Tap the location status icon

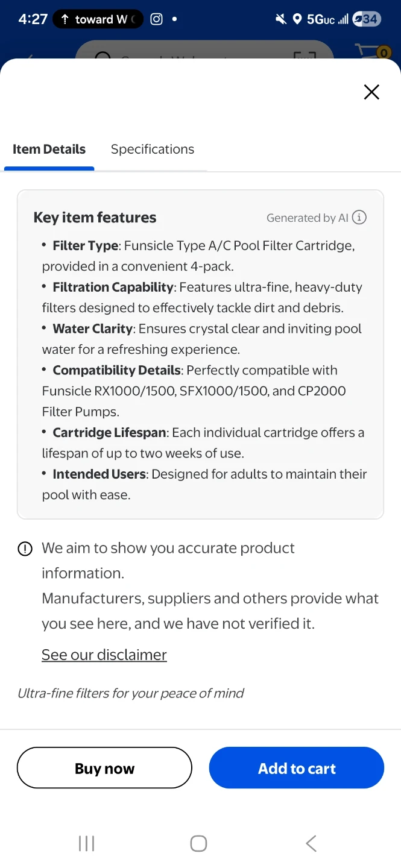tap(297, 19)
